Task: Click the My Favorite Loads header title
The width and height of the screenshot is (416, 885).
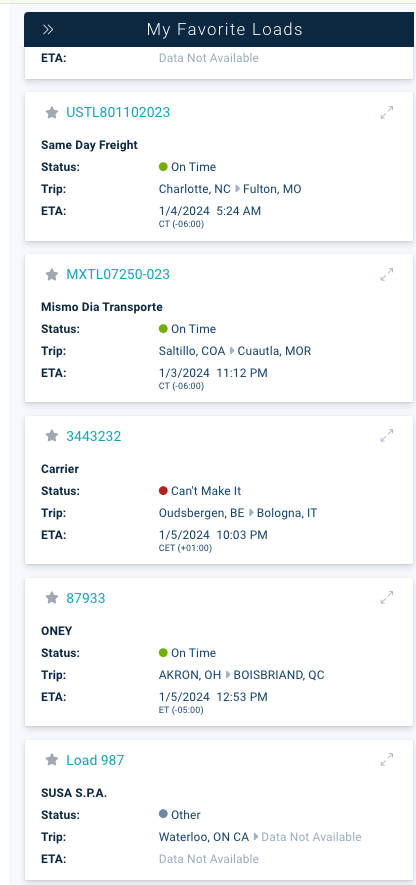Action: click(225, 29)
